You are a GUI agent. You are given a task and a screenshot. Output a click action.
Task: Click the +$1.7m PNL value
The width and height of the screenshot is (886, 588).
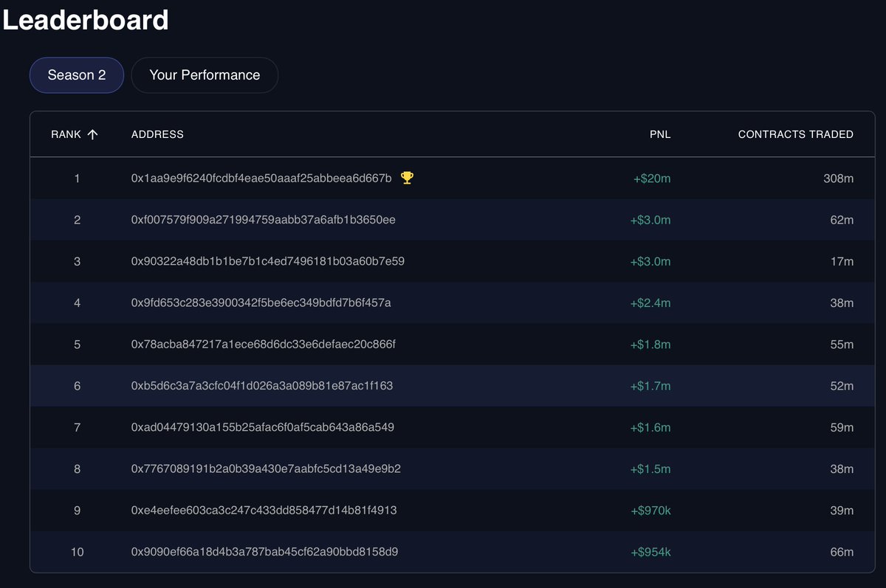pyautogui.click(x=650, y=386)
